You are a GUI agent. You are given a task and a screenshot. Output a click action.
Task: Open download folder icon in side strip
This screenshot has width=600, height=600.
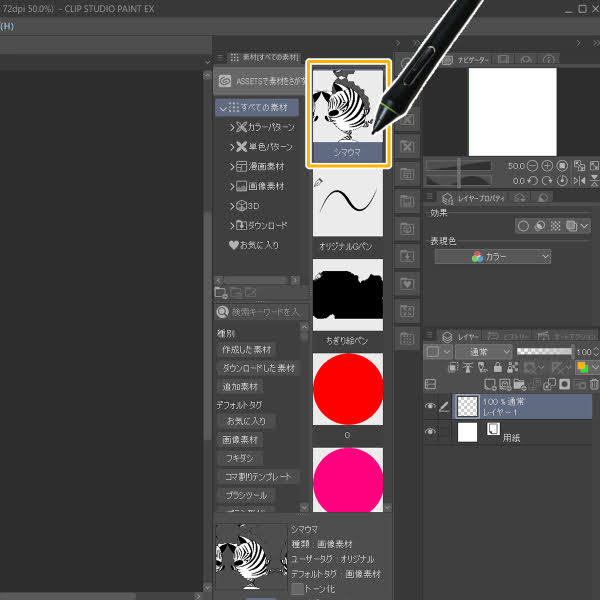(x=407, y=256)
